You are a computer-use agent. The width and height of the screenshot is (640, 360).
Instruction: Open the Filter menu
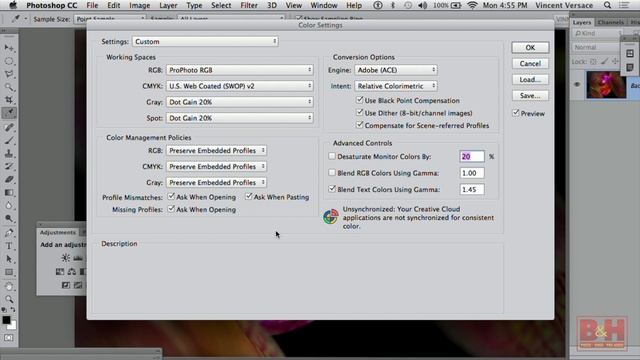[x=249, y=5]
